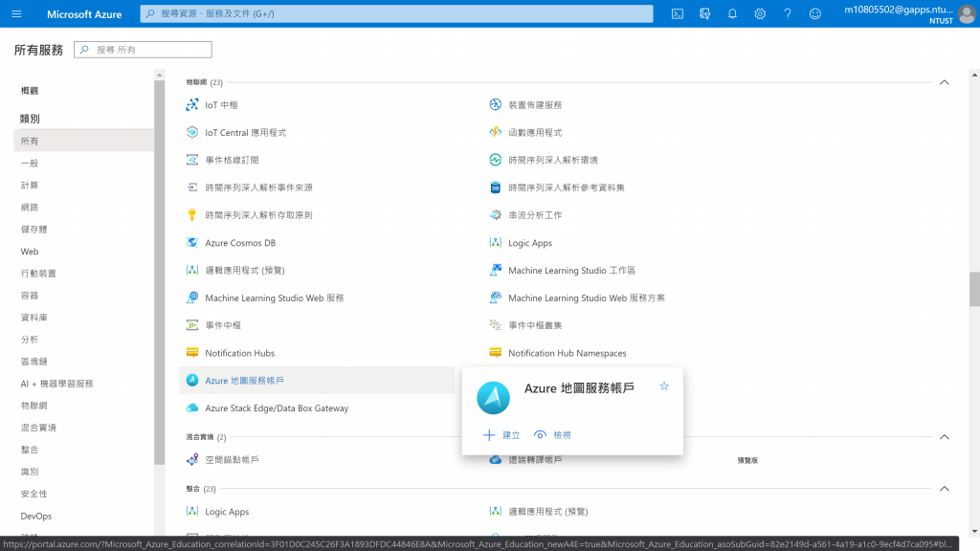Screen dimensions: 980x551
Task: Focus the global resource search box
Action: tap(397, 13)
